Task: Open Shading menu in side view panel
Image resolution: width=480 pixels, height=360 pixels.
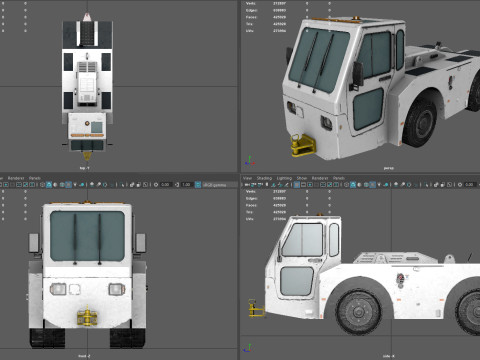Action: [264, 178]
